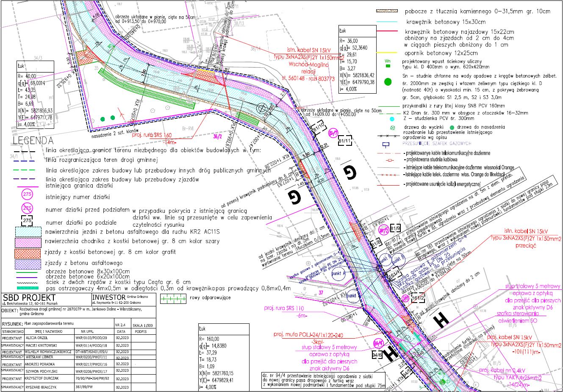Click the large green Sn studnie chłonne circle

(x=388, y=82)
